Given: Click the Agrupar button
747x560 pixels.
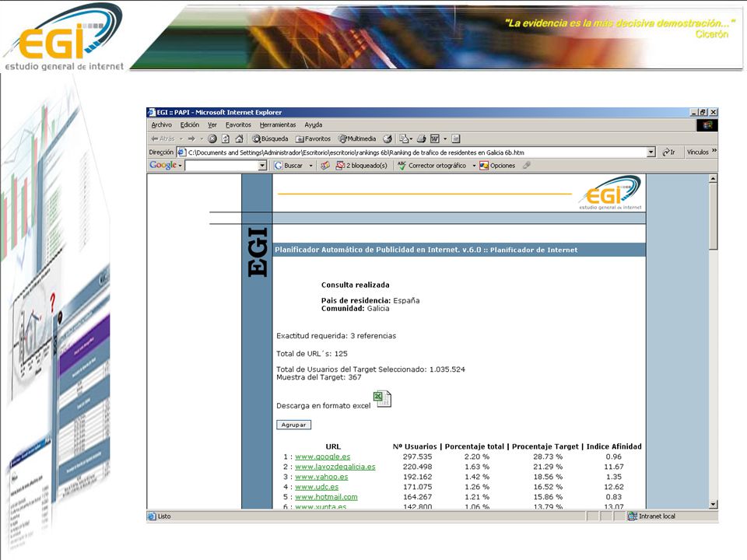Looking at the screenshot, I should click(x=293, y=425).
